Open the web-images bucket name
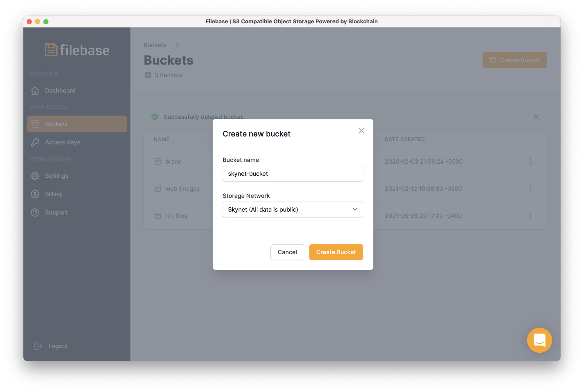The width and height of the screenshot is (584, 392). (182, 189)
